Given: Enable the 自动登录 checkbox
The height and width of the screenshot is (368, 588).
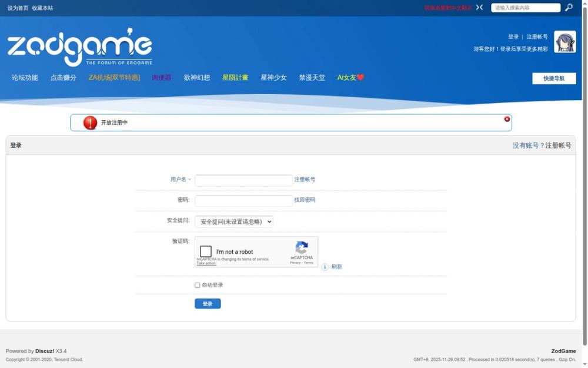Looking at the screenshot, I should click(x=197, y=285).
